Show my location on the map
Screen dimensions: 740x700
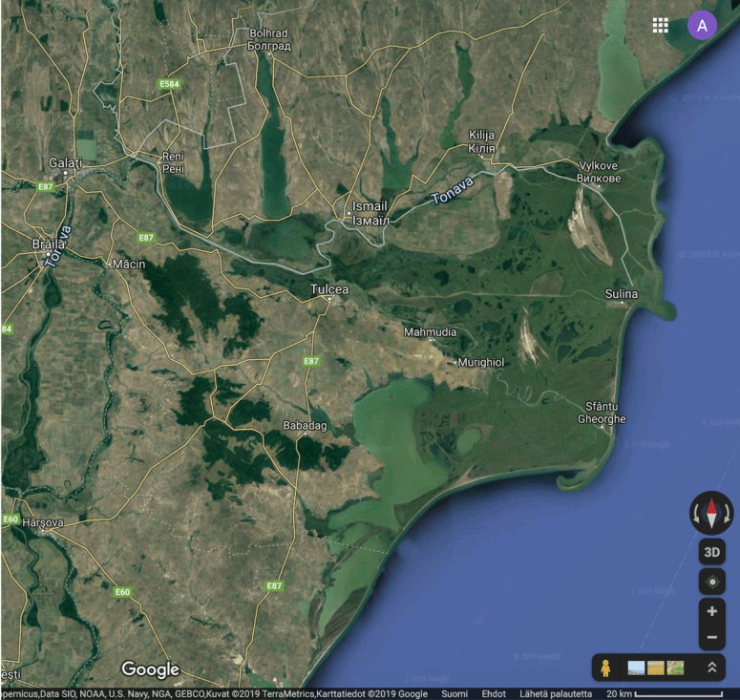pos(711,582)
